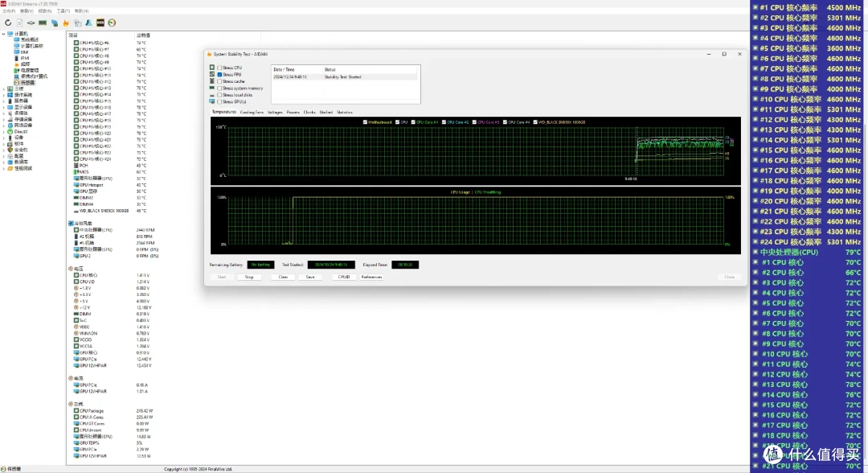Image resolution: width=868 pixels, height=473 pixels.
Task: Toggle Motherboard graph legend checkbox
Action: [x=365, y=121]
